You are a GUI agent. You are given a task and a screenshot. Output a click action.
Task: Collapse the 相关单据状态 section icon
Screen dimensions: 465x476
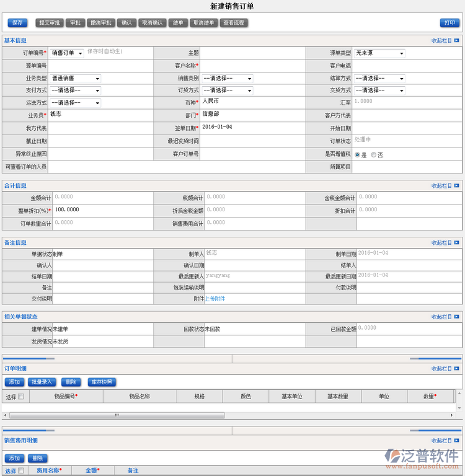[456, 317]
